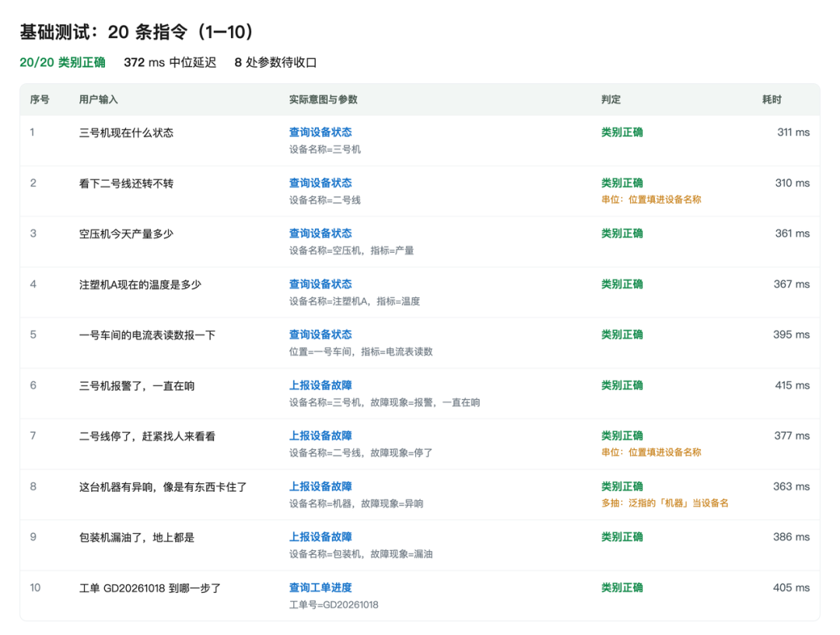The width and height of the screenshot is (840, 635).
Task: Click the 判定 column header
Action: pos(611,100)
